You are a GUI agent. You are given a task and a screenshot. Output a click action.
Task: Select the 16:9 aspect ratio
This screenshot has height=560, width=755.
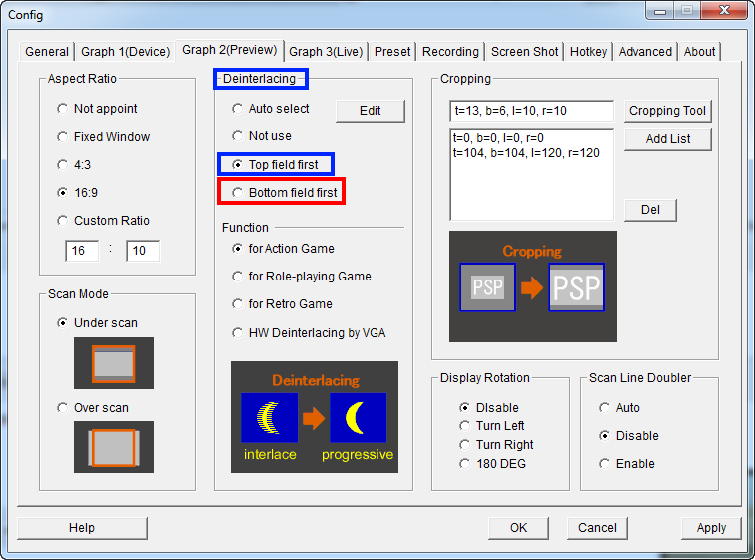77,193
